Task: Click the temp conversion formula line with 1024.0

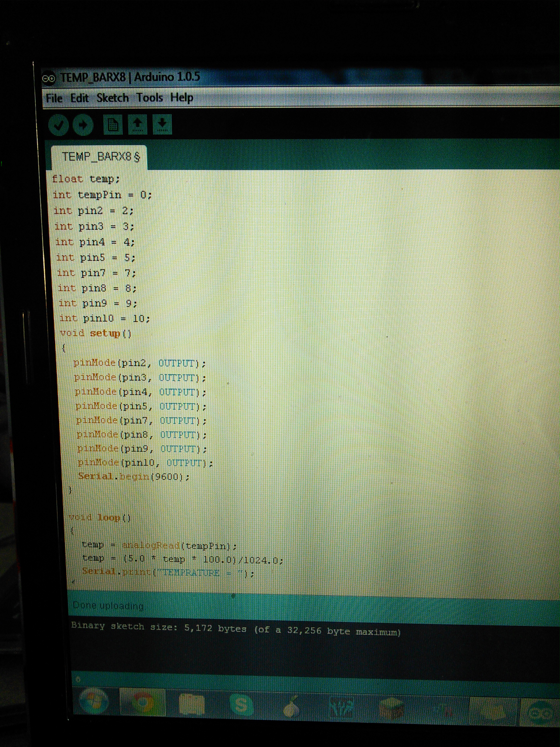Action: (183, 559)
